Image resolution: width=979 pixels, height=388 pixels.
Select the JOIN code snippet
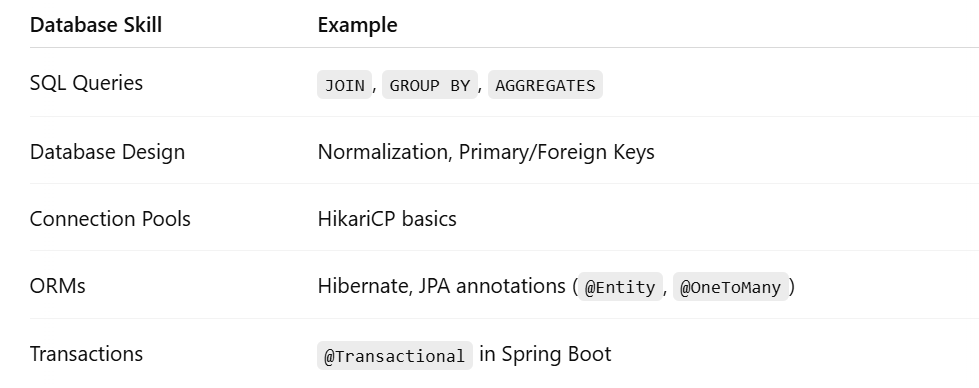[345, 85]
